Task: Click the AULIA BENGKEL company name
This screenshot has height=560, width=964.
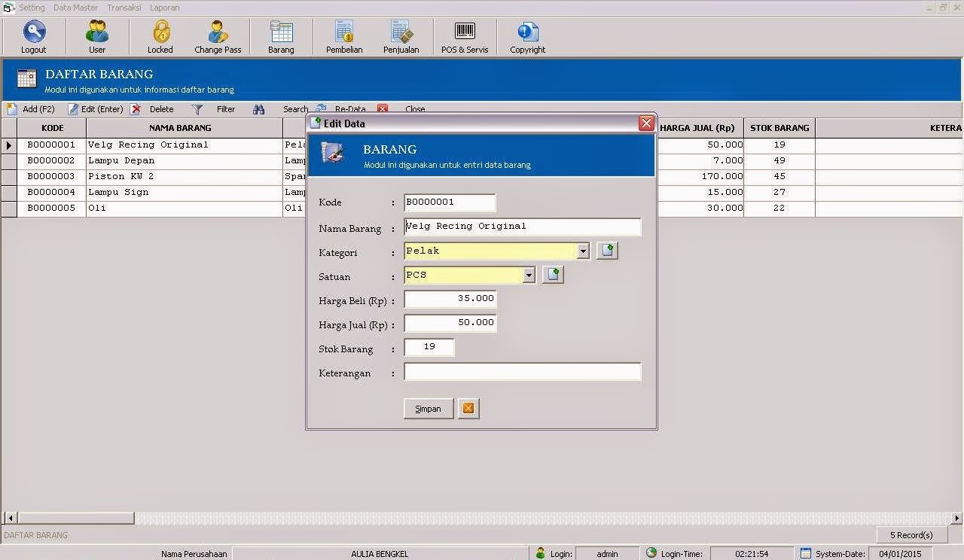Action: pos(380,554)
